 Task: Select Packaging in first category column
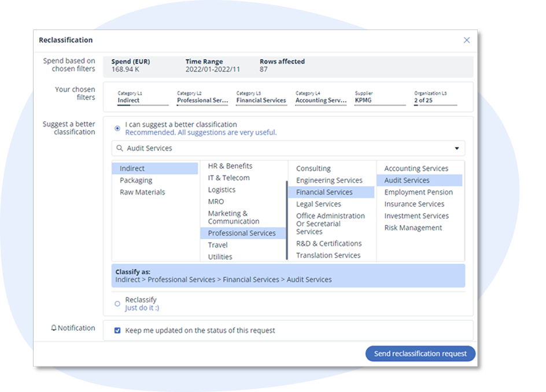tap(136, 180)
